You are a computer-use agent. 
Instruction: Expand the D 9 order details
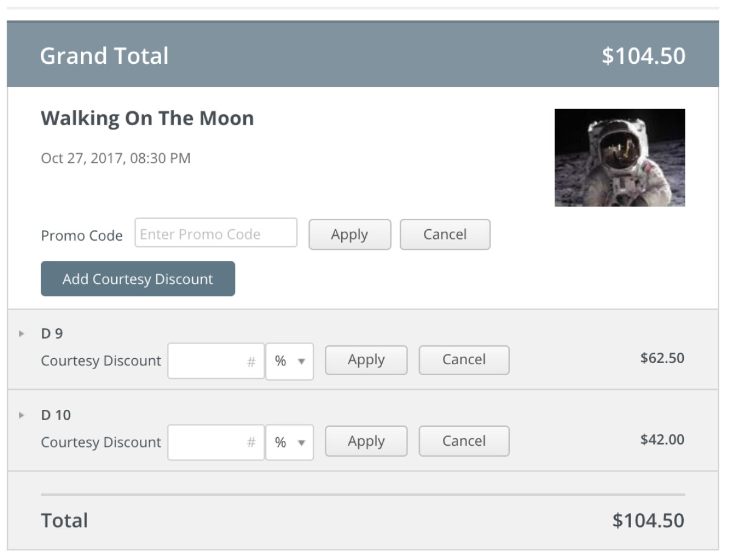[x=21, y=333]
